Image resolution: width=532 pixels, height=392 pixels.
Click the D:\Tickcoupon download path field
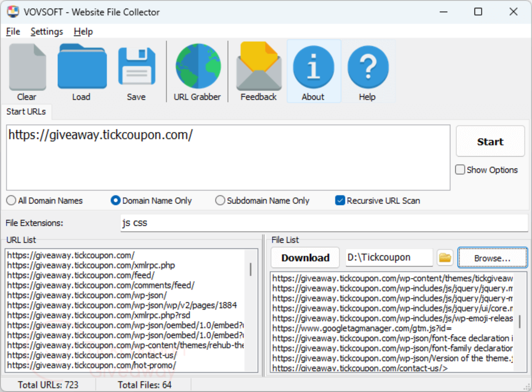tap(389, 257)
